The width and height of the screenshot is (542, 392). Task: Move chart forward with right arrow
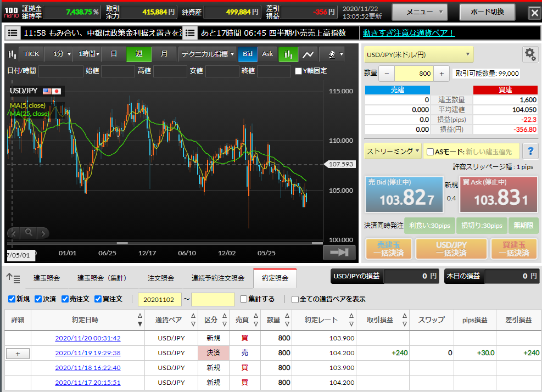pyautogui.click(x=43, y=233)
